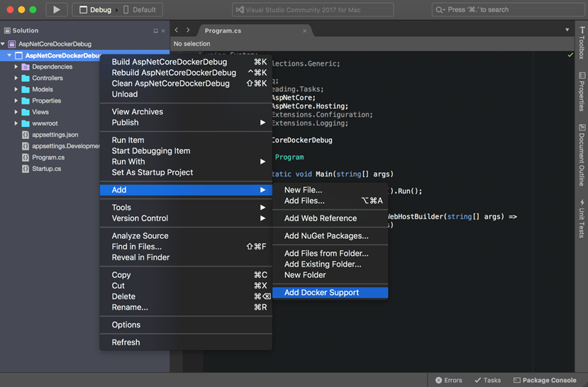This screenshot has width=588, height=387.
Task: Select Add Files from Folder...
Action: [x=331, y=253]
